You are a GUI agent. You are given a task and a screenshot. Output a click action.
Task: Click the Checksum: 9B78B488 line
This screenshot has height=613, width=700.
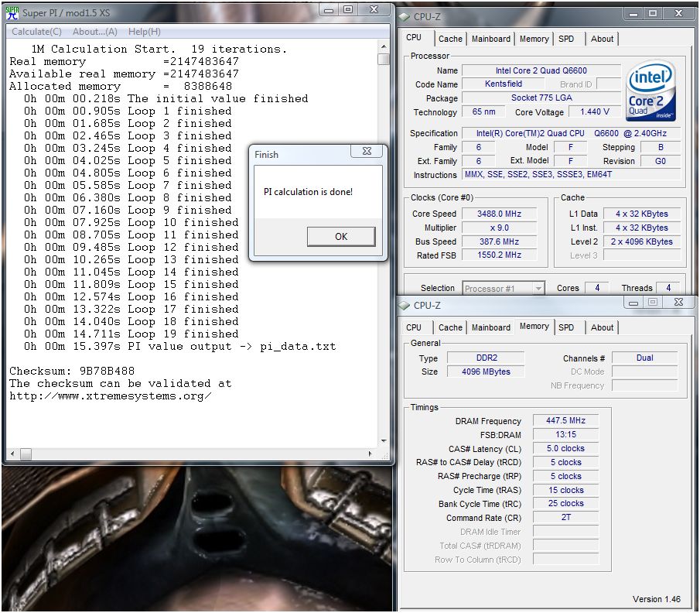pyautogui.click(x=72, y=372)
